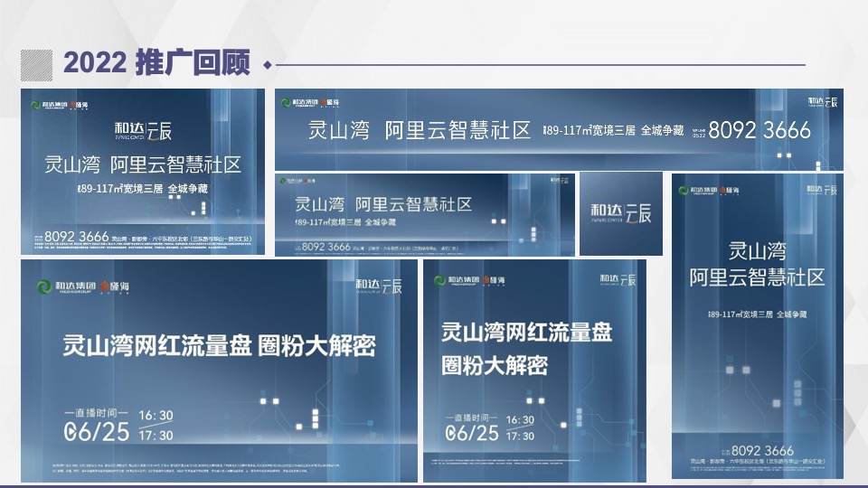Click "灵山湾网红流量盘" line in two-line livestream poster
This screenshot has height=488, width=868.
point(526,333)
